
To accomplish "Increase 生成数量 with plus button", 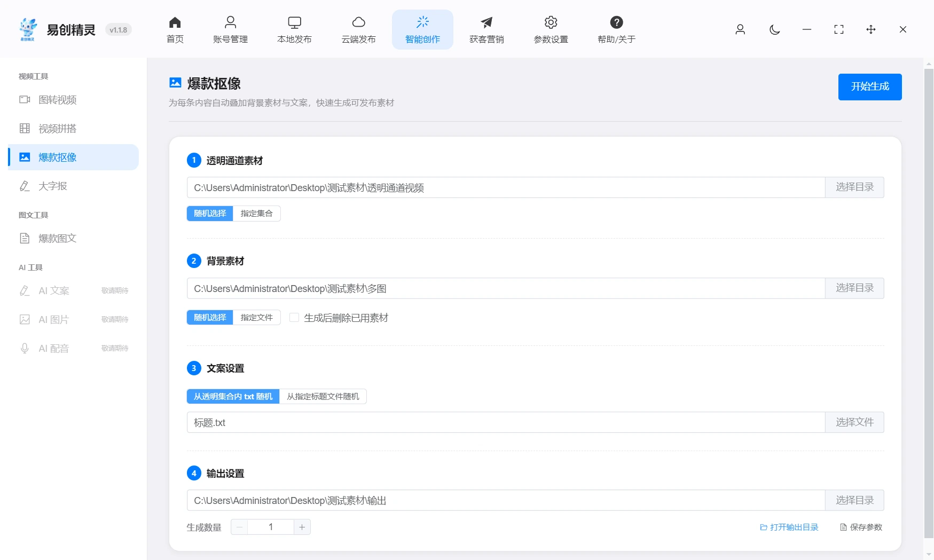I will point(302,527).
